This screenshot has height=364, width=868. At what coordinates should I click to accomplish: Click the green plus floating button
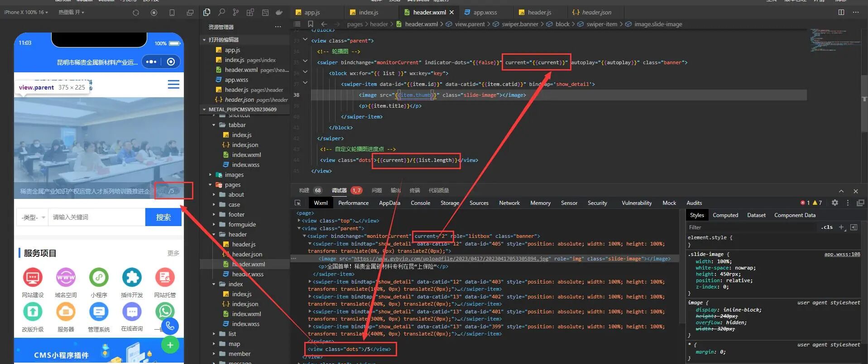coord(170,345)
